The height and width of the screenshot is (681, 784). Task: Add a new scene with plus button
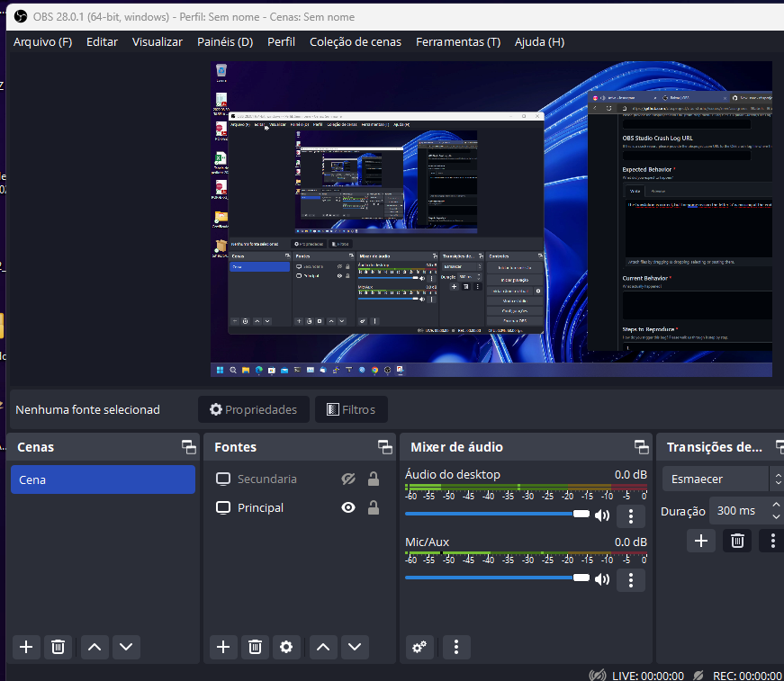[x=26, y=647]
